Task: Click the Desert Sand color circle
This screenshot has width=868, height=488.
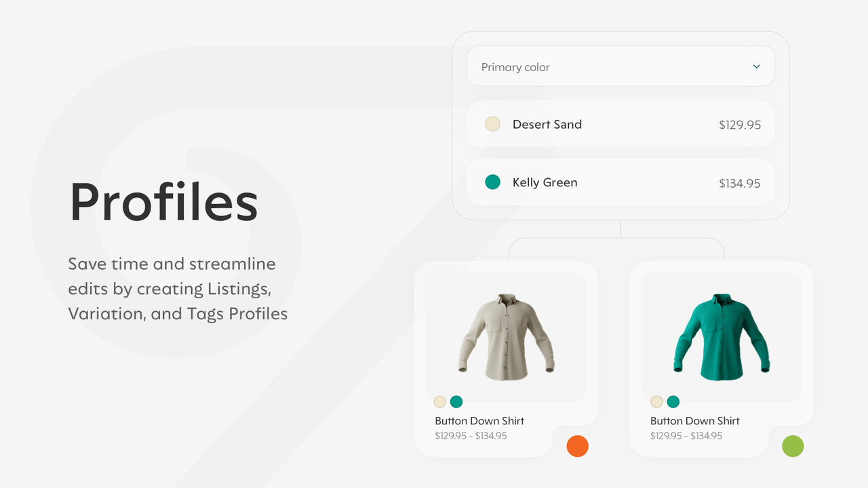Action: (x=492, y=124)
